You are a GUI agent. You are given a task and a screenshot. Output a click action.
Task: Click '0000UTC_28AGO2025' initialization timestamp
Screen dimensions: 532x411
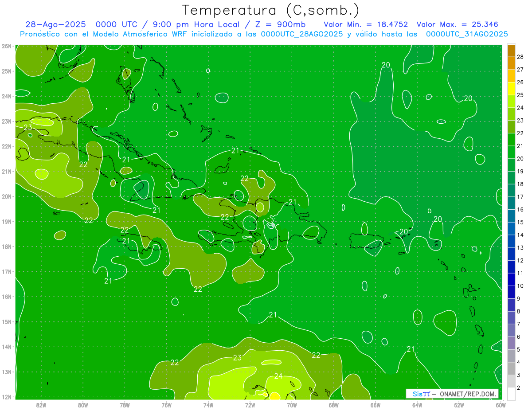pyautogui.click(x=301, y=34)
